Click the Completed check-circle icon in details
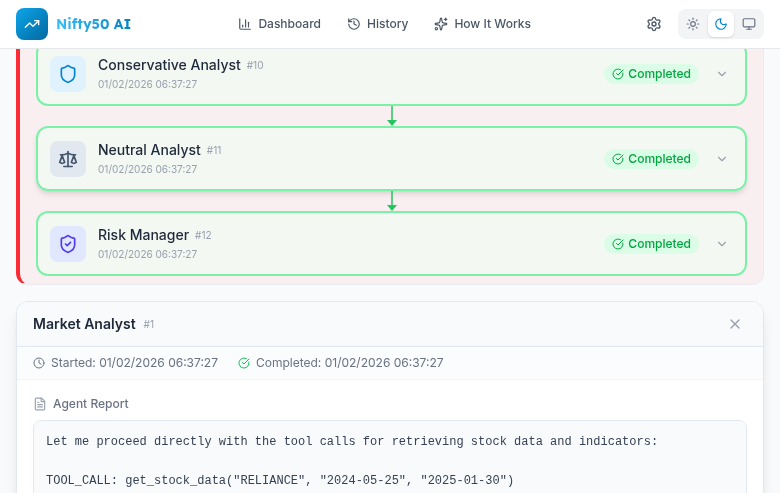 coord(244,363)
